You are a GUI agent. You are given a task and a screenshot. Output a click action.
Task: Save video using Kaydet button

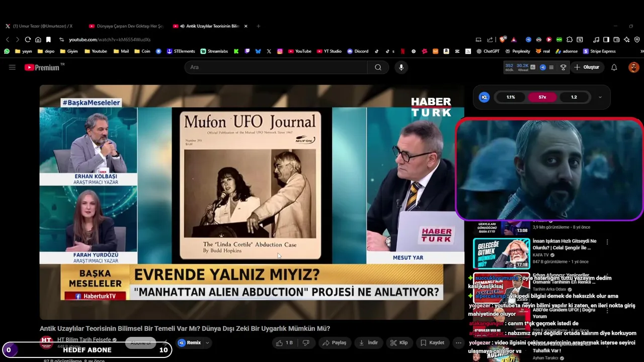coord(432,342)
